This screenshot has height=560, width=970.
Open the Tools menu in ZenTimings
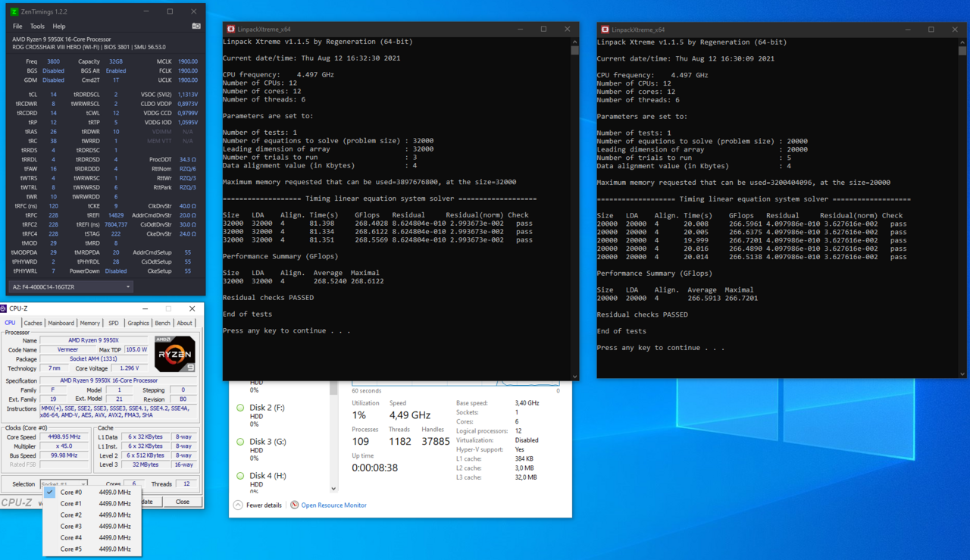(37, 26)
